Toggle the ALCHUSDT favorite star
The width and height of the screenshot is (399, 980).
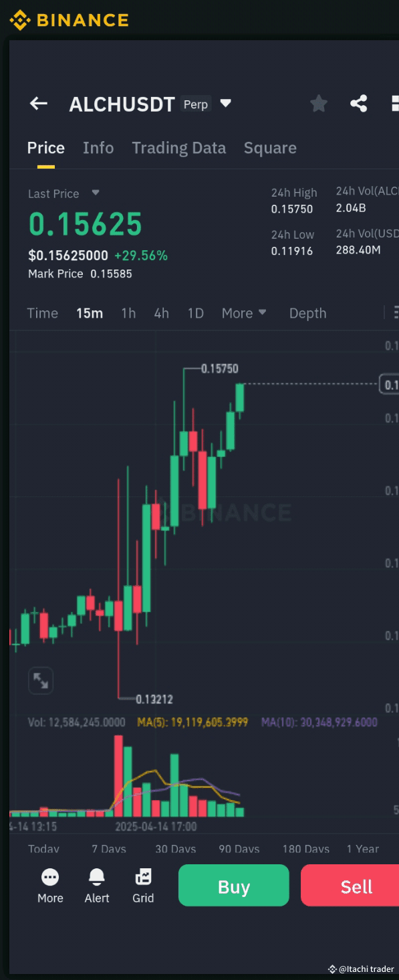click(x=318, y=104)
